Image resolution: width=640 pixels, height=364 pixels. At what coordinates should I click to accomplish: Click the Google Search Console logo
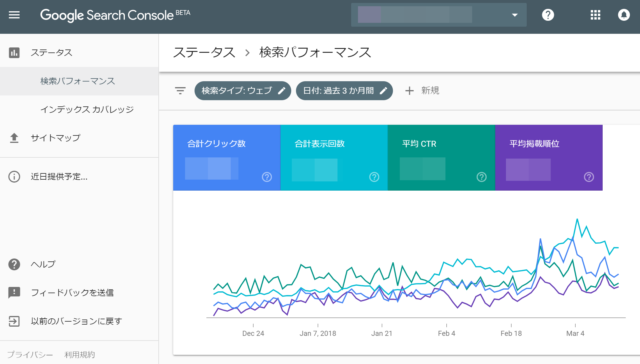[x=115, y=15]
